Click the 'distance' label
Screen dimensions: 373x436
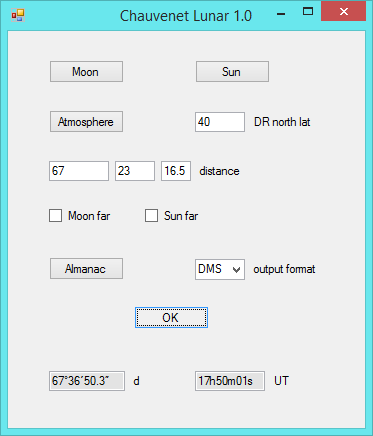(x=219, y=171)
